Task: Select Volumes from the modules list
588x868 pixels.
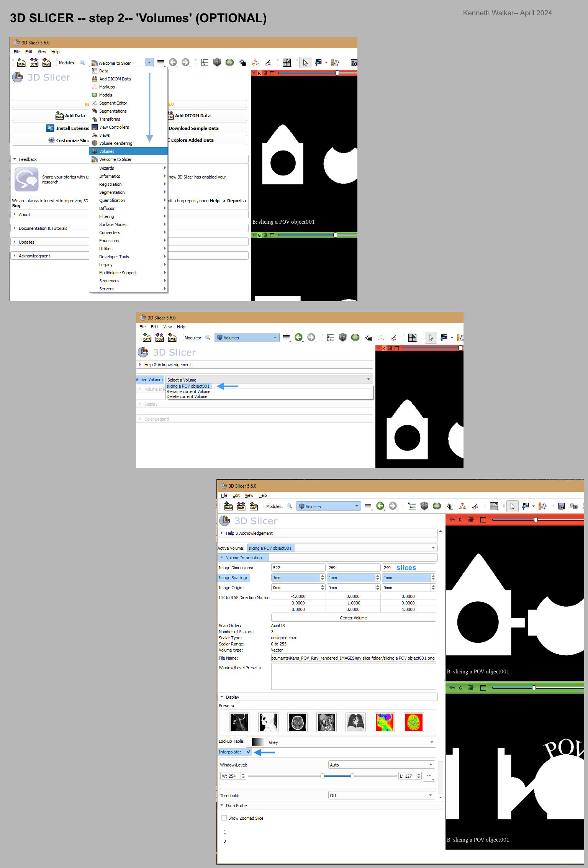Action: click(107, 151)
